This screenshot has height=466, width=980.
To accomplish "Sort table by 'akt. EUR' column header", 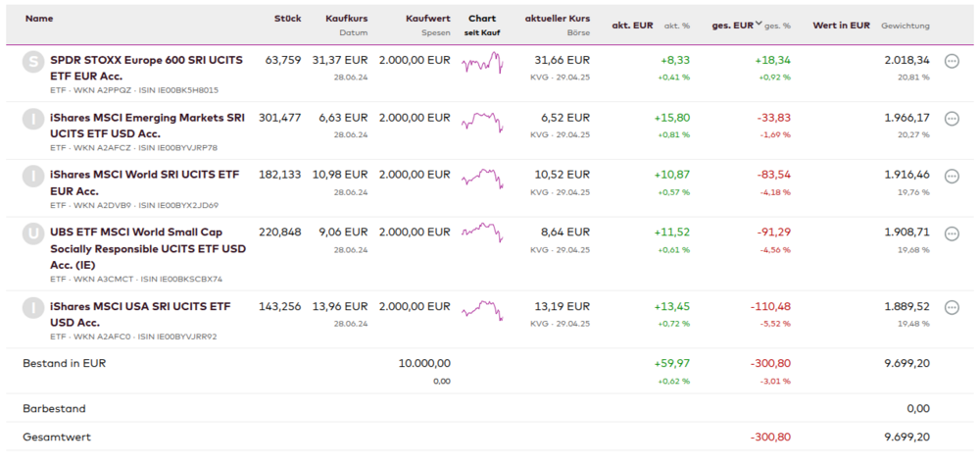I will pos(633,25).
